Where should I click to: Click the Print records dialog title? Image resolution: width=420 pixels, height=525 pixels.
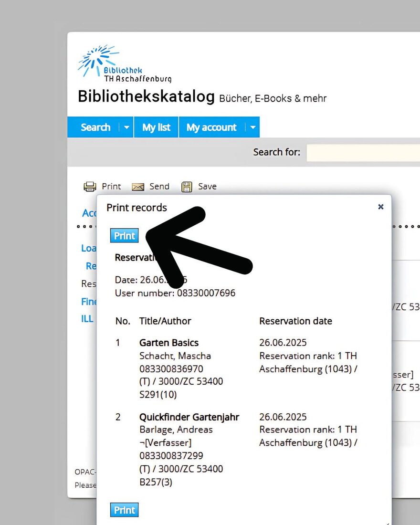coord(136,208)
